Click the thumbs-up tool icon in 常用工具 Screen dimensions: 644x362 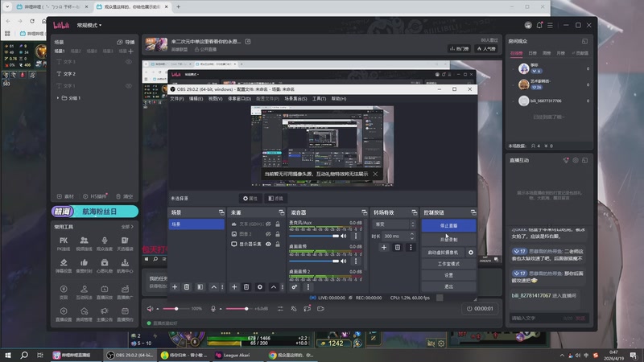pos(85,263)
